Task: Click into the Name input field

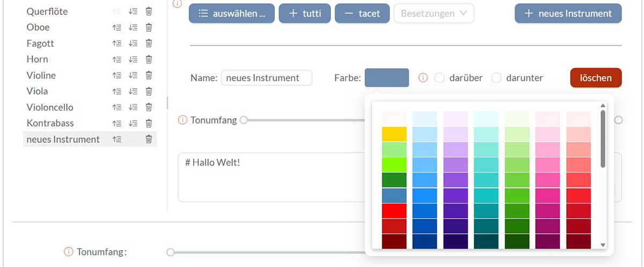Action: point(266,78)
